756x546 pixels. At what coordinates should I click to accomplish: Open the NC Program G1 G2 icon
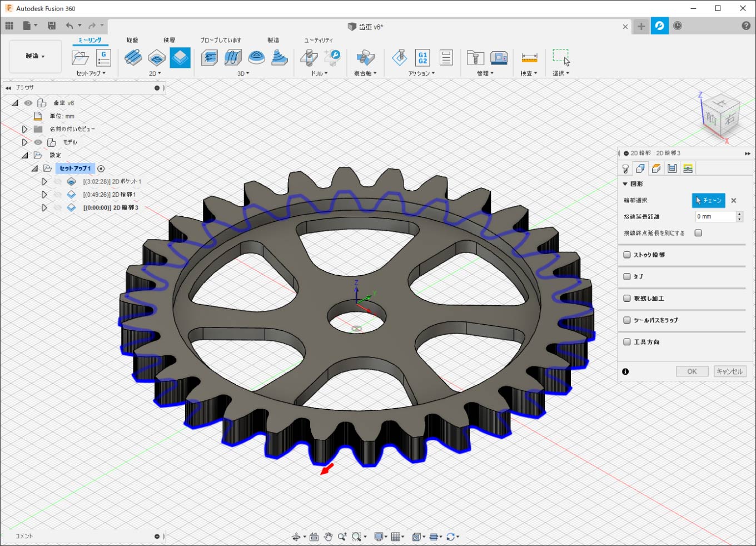tap(422, 57)
